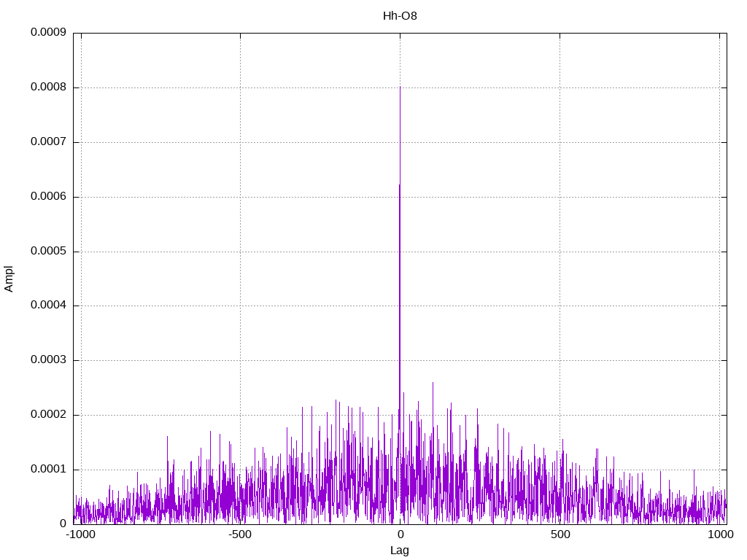Click x-axis tick label -1000

(80, 534)
